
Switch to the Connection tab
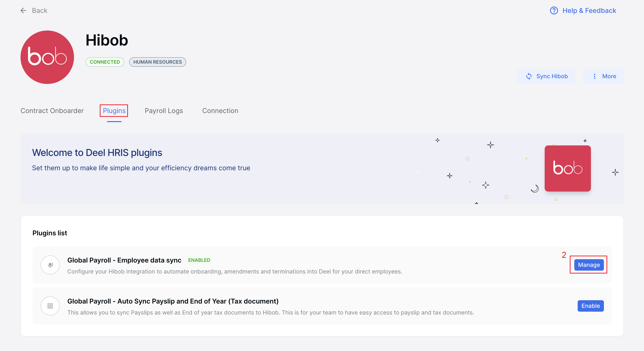[x=220, y=111]
